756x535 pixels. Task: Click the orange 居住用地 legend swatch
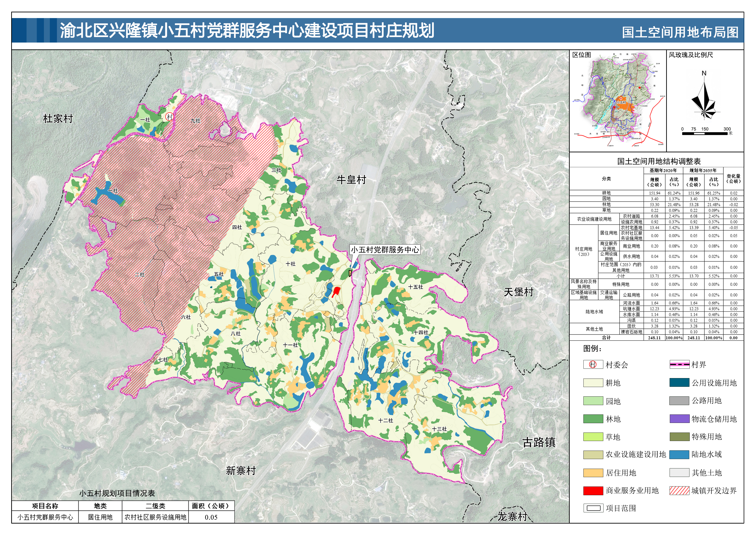point(593,473)
